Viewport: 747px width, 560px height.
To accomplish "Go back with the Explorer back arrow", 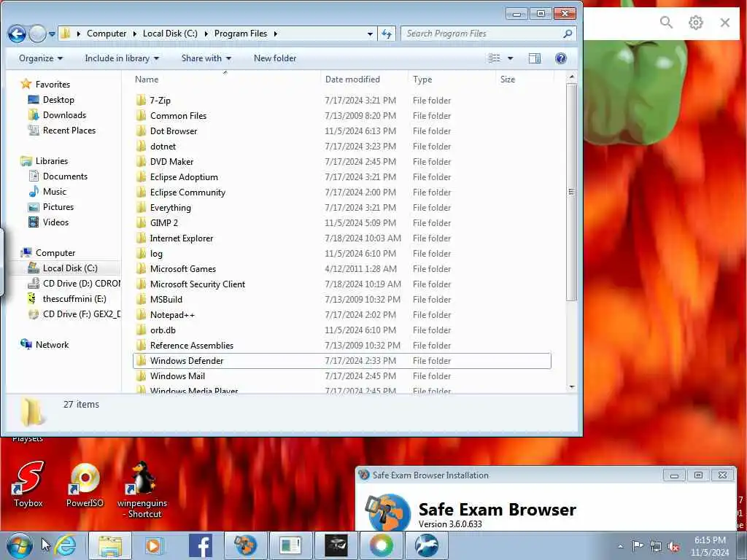I will coord(18,34).
